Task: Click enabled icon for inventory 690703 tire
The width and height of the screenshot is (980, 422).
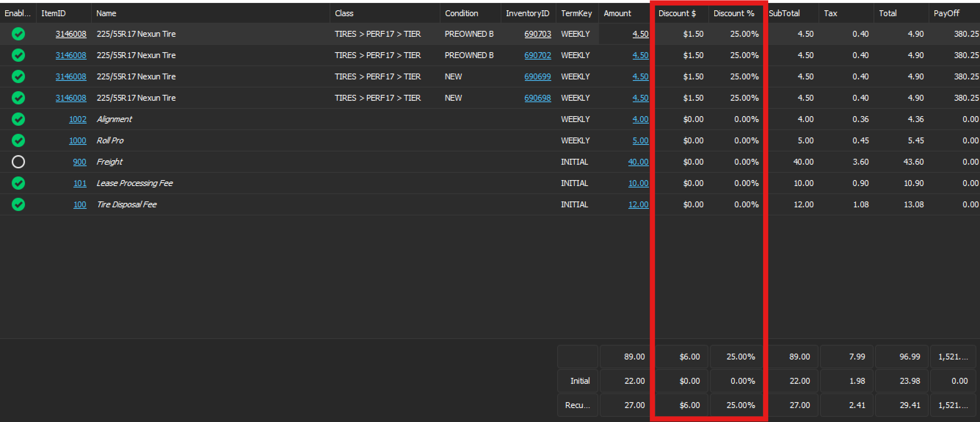Action: click(x=18, y=34)
